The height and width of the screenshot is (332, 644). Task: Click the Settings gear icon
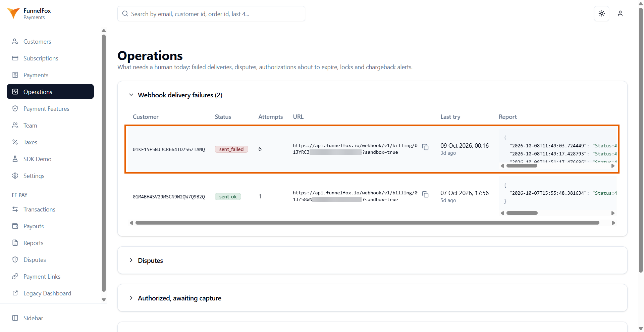click(15, 176)
